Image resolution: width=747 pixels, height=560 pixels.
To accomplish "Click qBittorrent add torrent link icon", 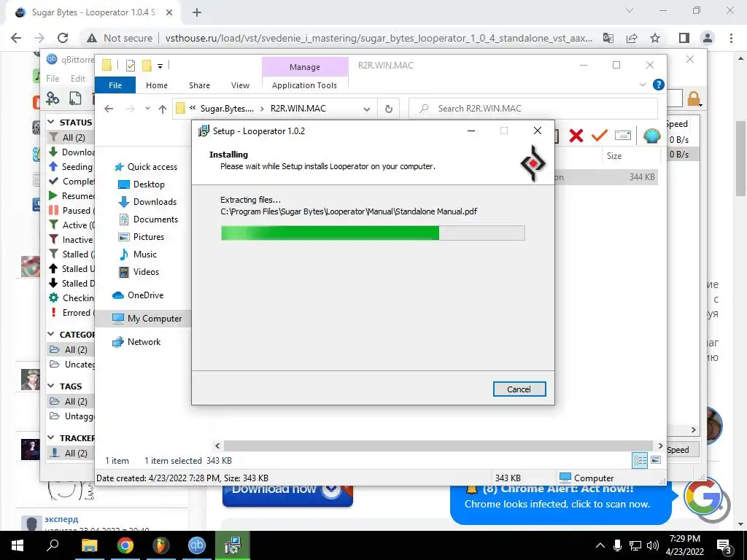I will [53, 98].
